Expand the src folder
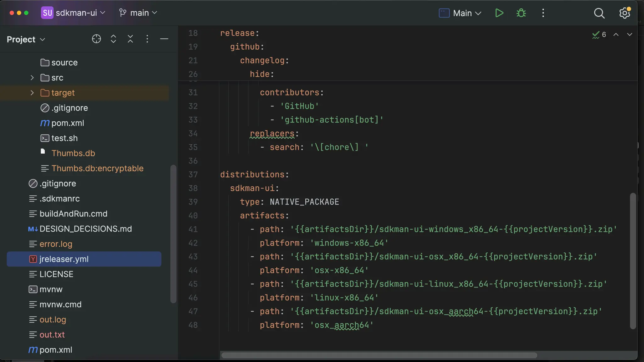This screenshot has height=362, width=644. pos(32,78)
